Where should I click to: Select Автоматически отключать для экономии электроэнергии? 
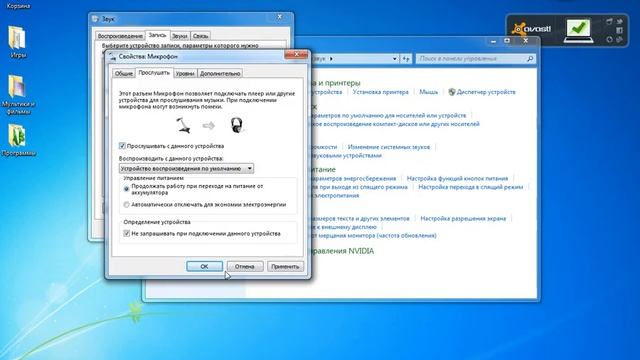[x=127, y=204]
